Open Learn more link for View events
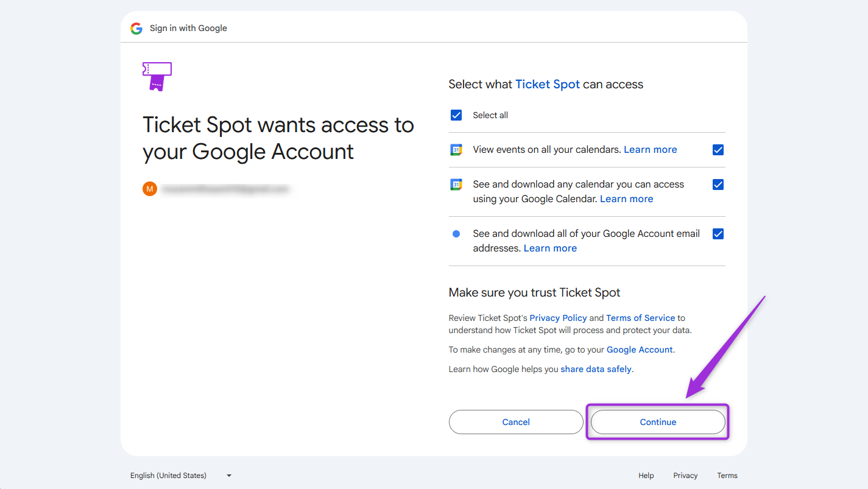Image resolution: width=868 pixels, height=489 pixels. click(651, 150)
